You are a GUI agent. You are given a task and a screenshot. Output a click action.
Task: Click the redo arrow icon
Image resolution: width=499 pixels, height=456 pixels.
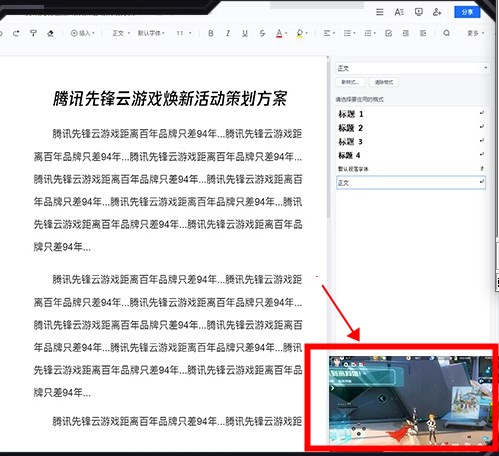(16, 33)
